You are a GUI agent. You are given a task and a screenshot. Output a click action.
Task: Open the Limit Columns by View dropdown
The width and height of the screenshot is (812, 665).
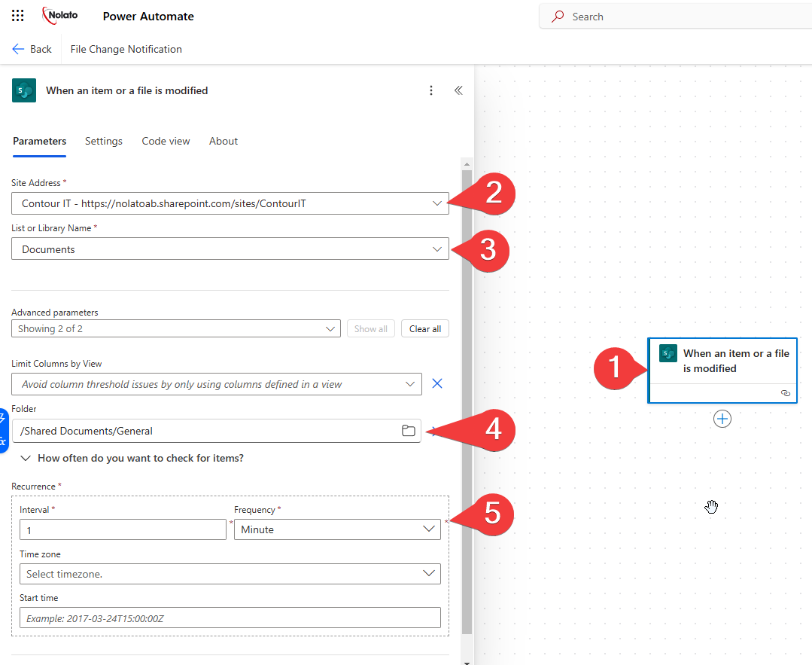pyautogui.click(x=217, y=384)
